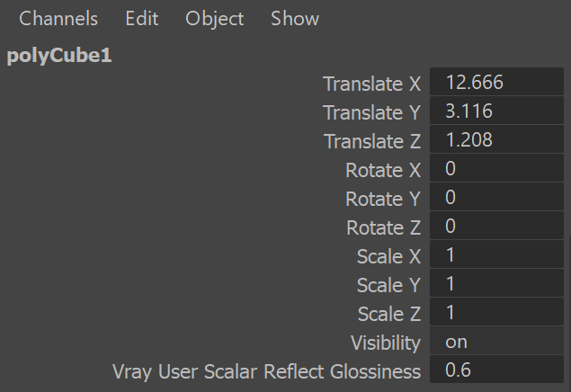The width and height of the screenshot is (571, 392).
Task: Select the Scale Y channel label
Action: click(389, 285)
